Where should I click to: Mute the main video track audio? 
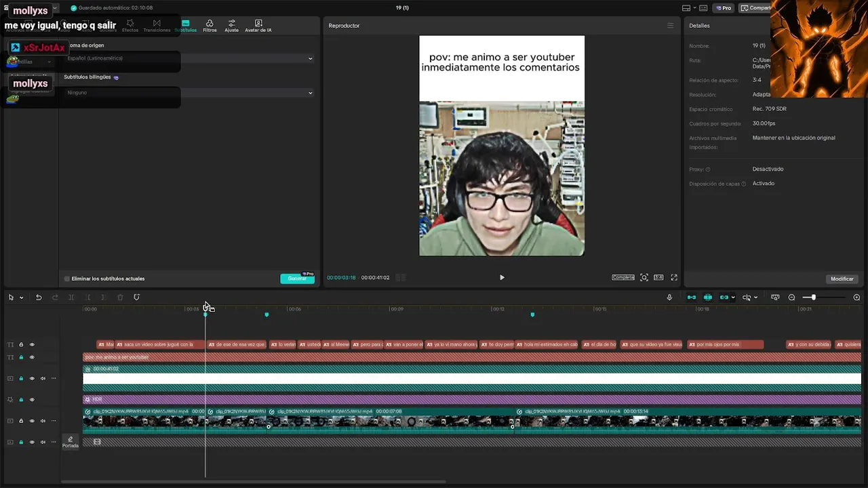point(43,421)
